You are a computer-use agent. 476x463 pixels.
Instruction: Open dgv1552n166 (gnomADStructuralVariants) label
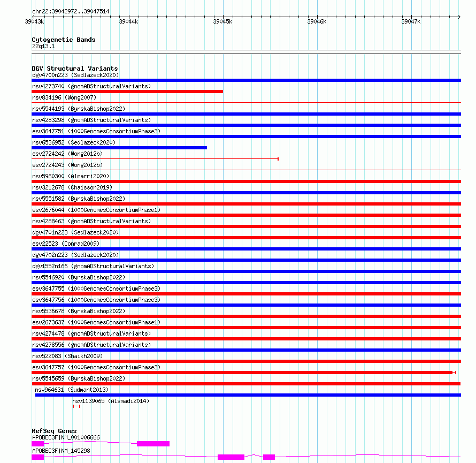pos(93,266)
